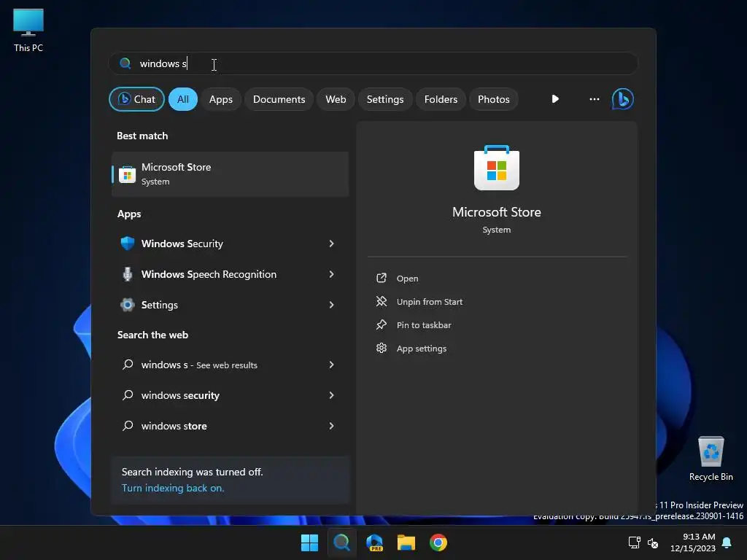This screenshot has width=747, height=560.
Task: Open Google Chrome from taskbar
Action: 438,542
